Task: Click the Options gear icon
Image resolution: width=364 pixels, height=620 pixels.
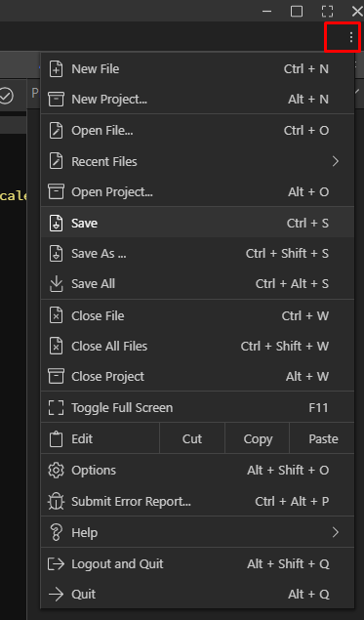Action: click(x=56, y=471)
